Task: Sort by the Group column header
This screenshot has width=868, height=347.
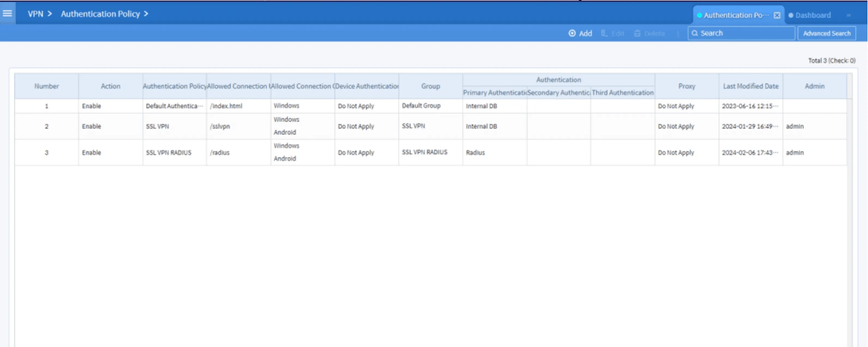Action: (430, 86)
